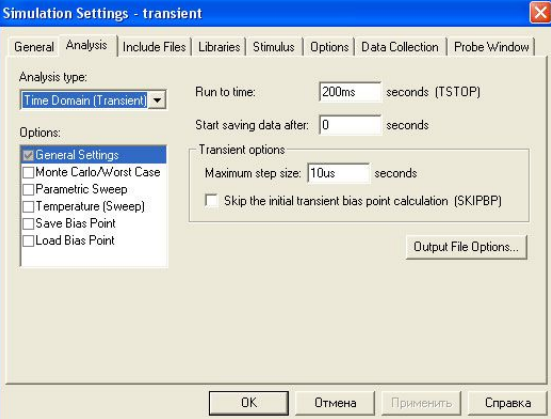Open help with the Справка button
Viewport: 551px width, 419px height.
pyautogui.click(x=508, y=403)
